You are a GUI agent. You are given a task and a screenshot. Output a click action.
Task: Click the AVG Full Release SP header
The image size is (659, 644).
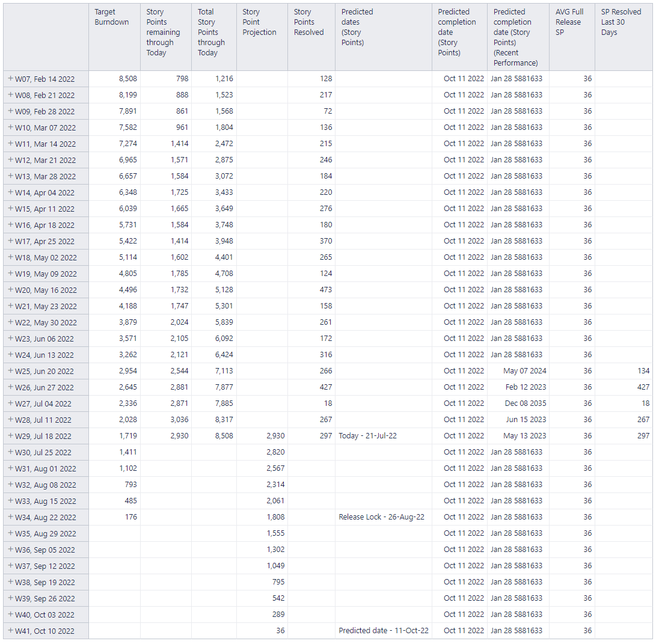pos(572,37)
